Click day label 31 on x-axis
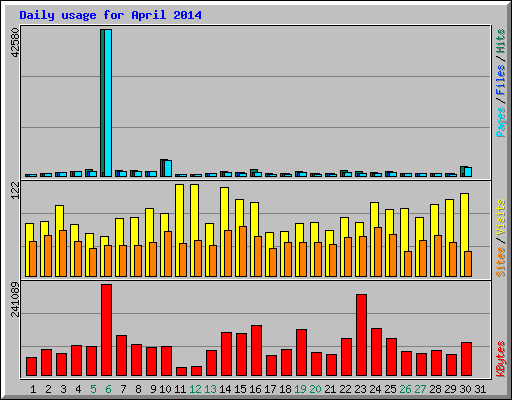512x400 pixels. click(x=480, y=389)
